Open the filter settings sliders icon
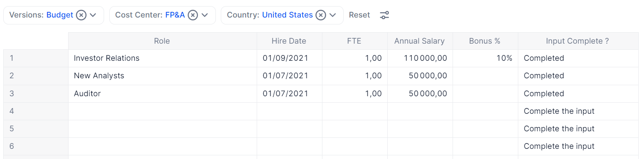The height and width of the screenshot is (159, 644). pos(384,15)
